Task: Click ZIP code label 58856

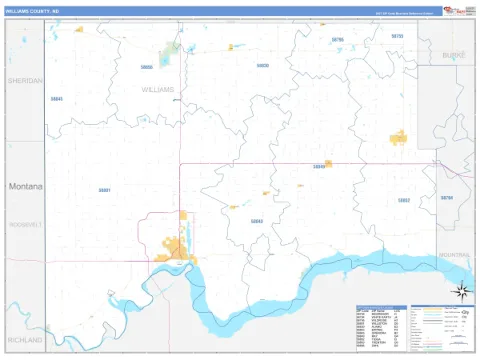Action: [x=147, y=67]
